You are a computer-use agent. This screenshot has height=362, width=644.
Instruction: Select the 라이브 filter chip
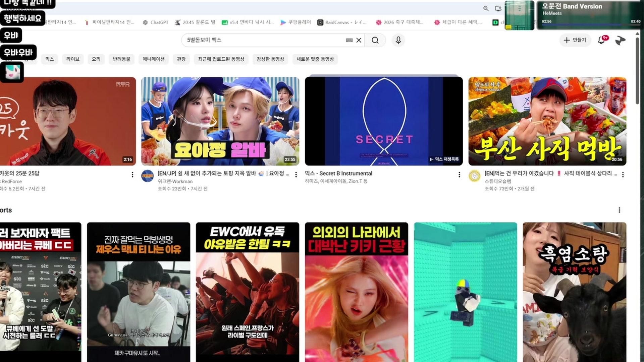point(73,59)
